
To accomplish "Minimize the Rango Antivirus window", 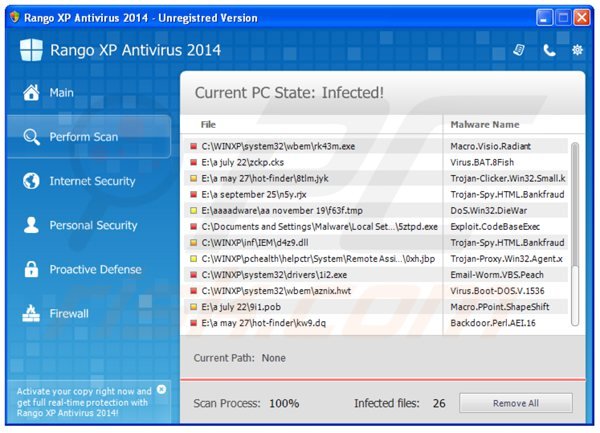I will pos(544,18).
